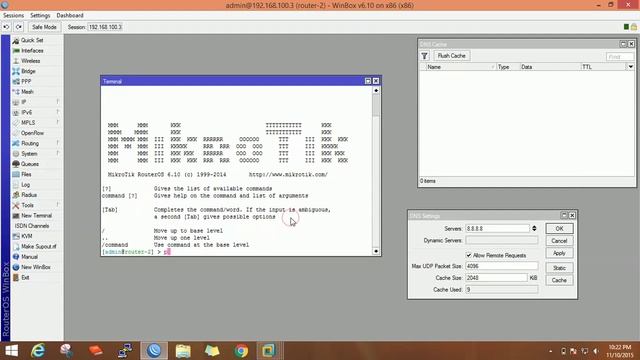Click the taskbar clock
This screenshot has height=360, width=640.
point(620,351)
